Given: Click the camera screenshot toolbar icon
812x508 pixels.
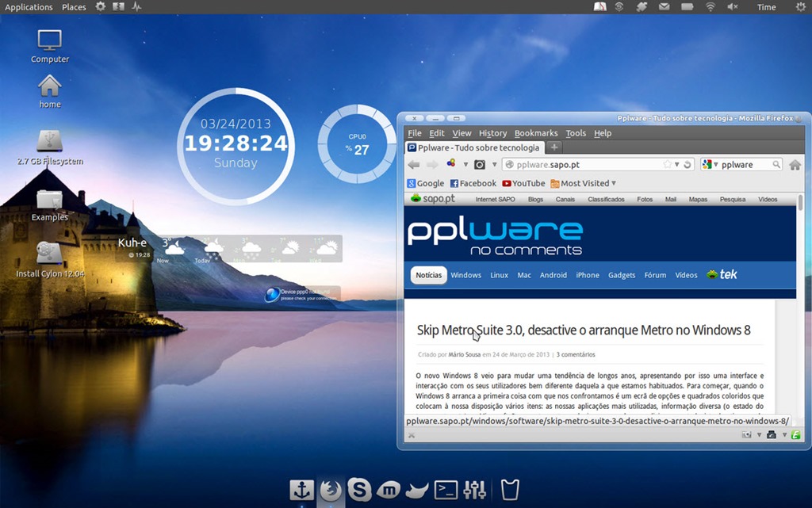Looking at the screenshot, I should [x=480, y=165].
